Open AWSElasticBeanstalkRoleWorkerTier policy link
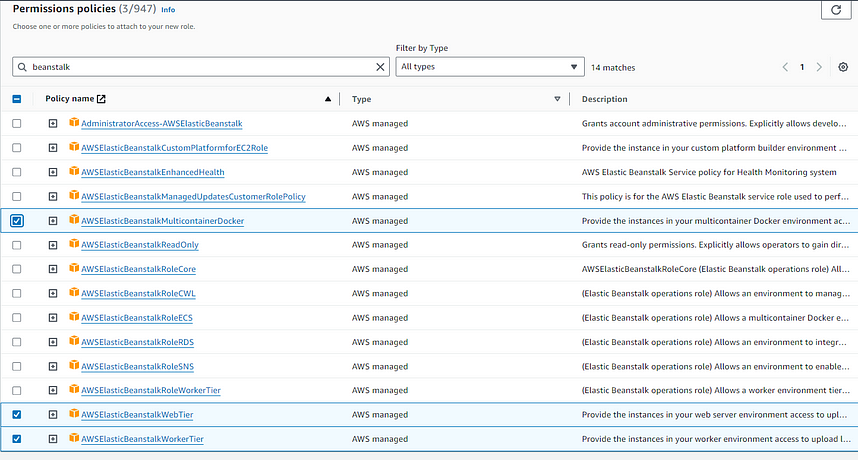The image size is (858, 460). click(x=151, y=391)
